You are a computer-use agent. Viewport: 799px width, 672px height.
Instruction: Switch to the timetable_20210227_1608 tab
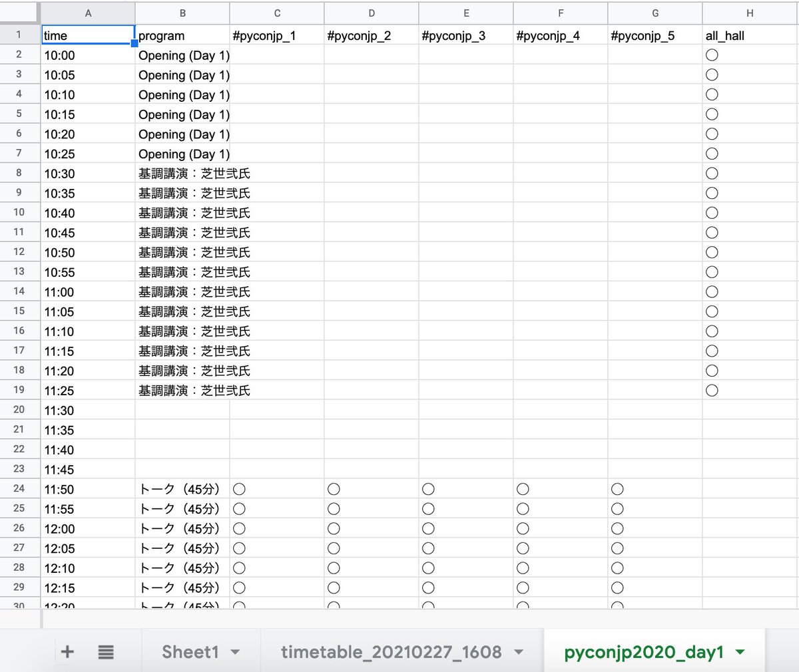point(393,652)
